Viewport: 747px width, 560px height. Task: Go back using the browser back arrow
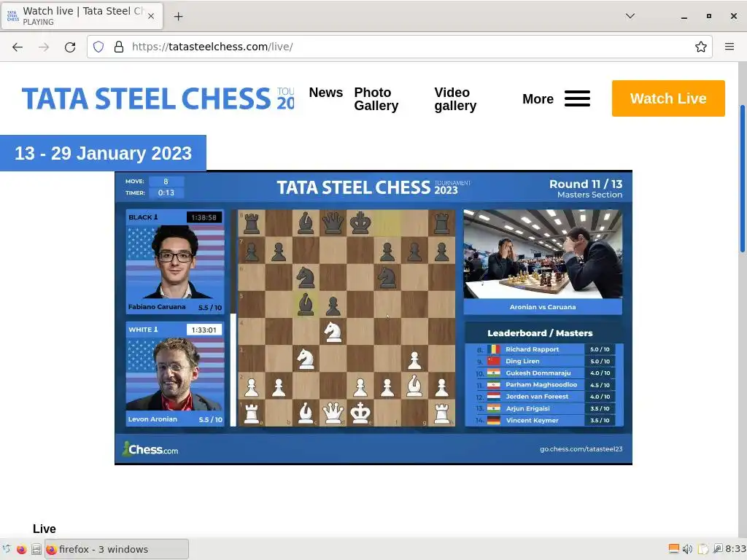click(x=18, y=47)
